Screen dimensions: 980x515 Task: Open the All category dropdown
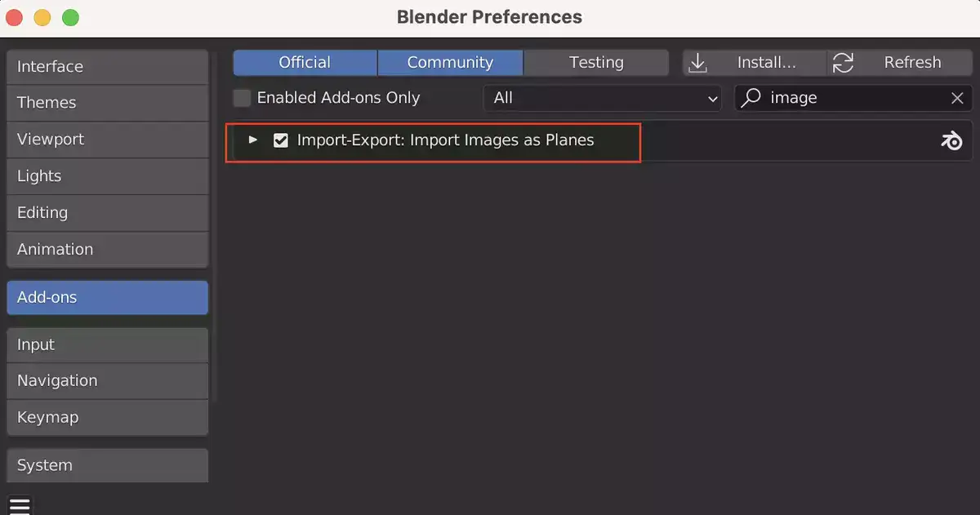[x=603, y=98]
